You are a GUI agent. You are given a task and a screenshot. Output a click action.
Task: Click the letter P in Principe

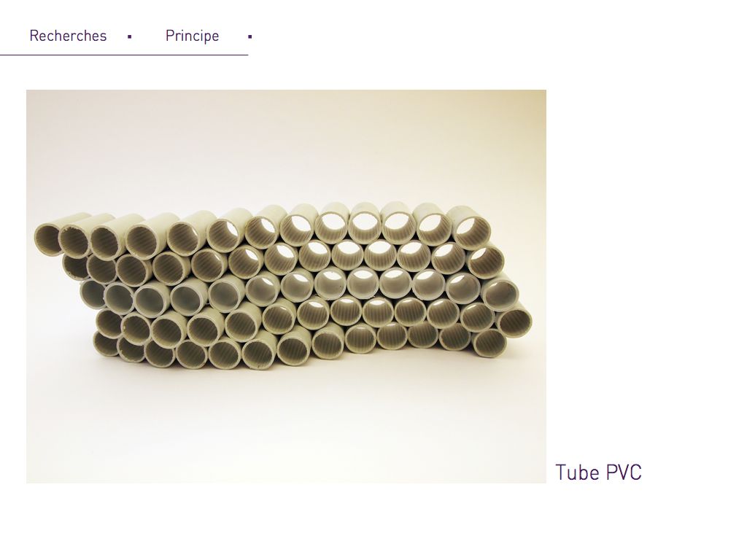pyautogui.click(x=169, y=36)
